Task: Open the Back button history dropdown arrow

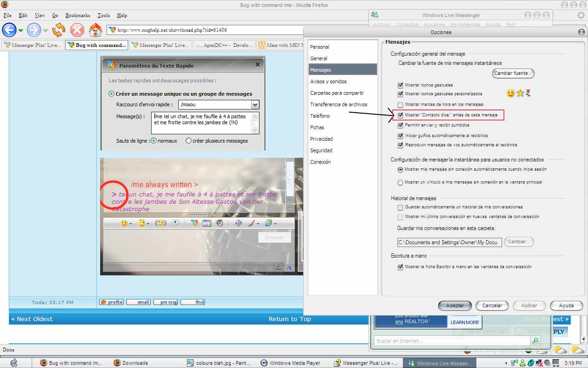Action: tap(21, 31)
